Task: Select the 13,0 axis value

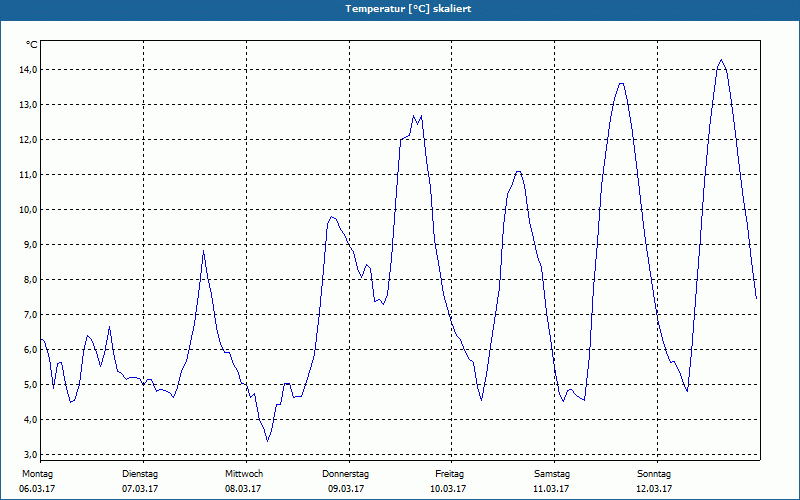Action: (x=28, y=105)
